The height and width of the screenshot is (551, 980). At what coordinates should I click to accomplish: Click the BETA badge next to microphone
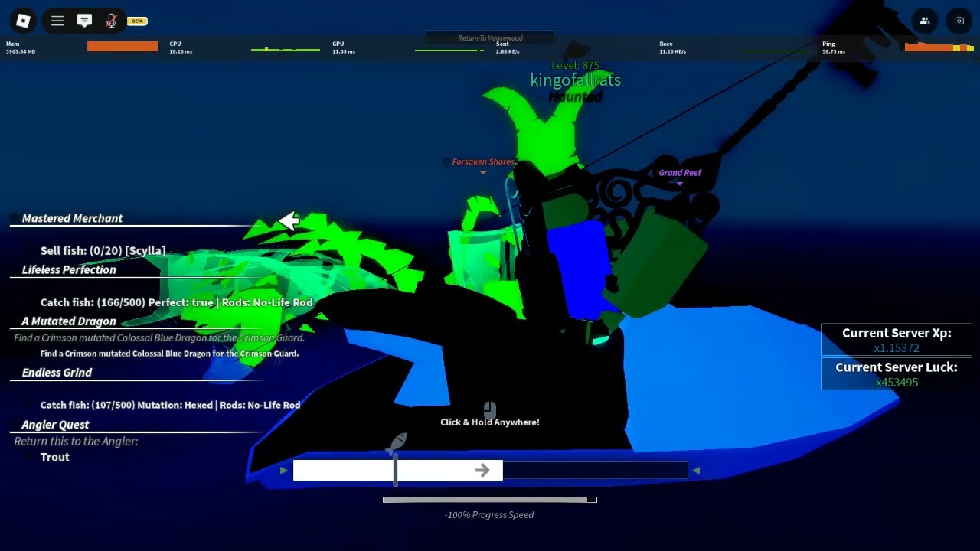(x=137, y=21)
